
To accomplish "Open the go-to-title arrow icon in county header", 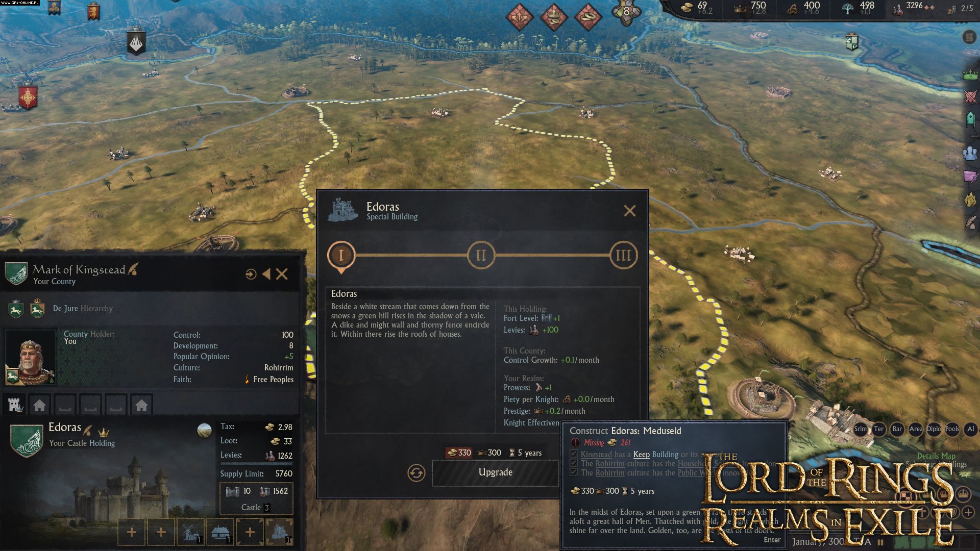I will (x=251, y=274).
